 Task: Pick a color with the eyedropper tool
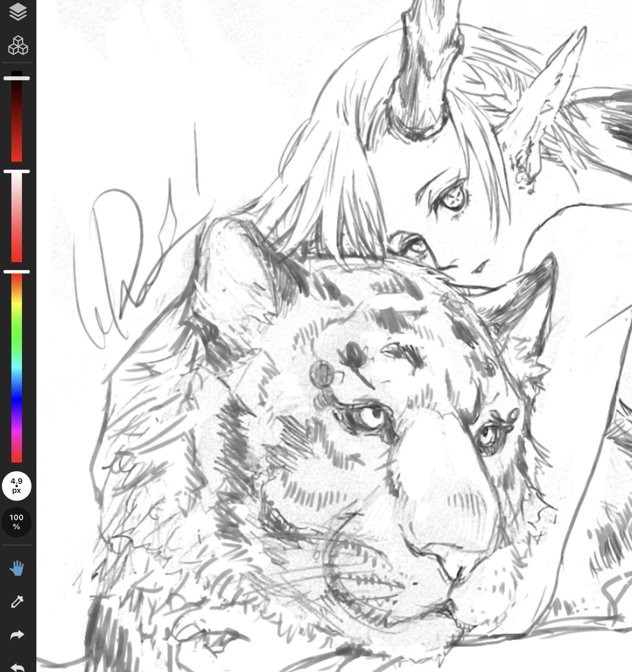(17, 602)
